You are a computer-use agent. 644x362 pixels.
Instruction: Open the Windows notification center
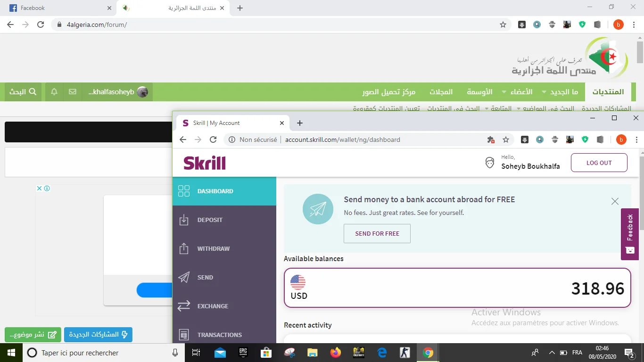point(629,353)
